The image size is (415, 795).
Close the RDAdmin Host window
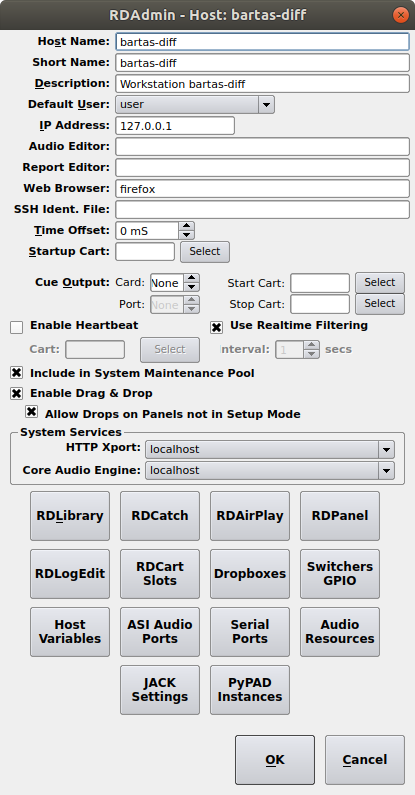401,15
